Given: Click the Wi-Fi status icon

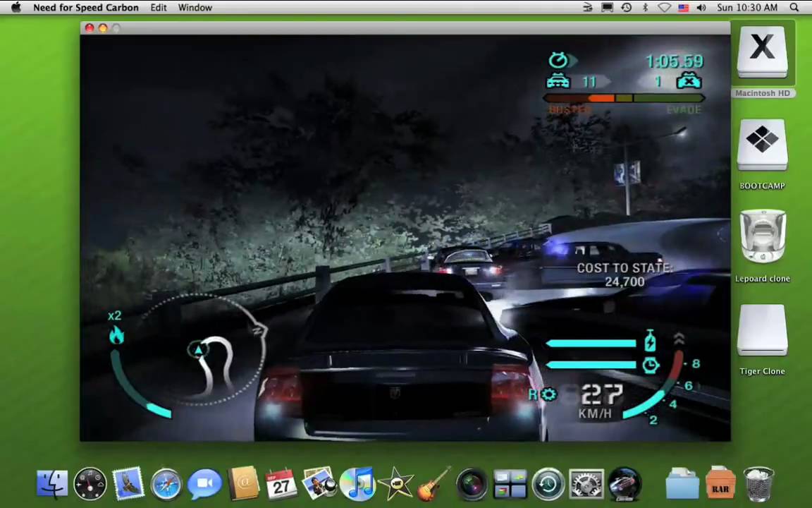Looking at the screenshot, I should [x=665, y=8].
